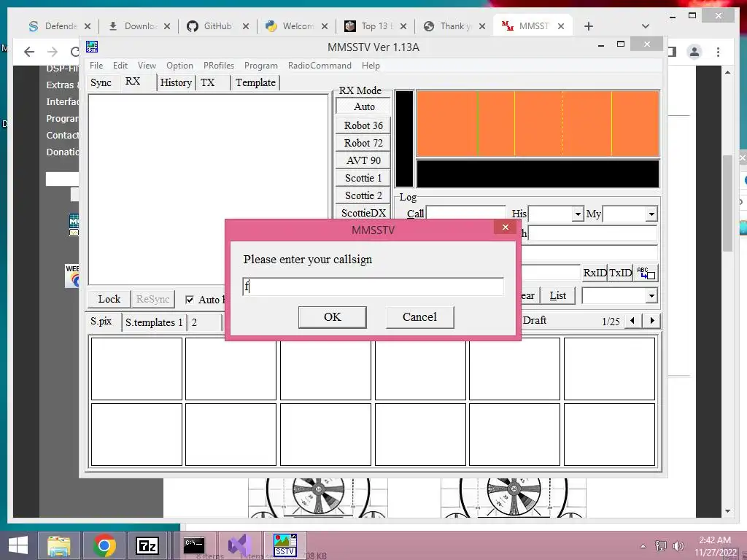Open Command Prompt from taskbar

point(194,545)
